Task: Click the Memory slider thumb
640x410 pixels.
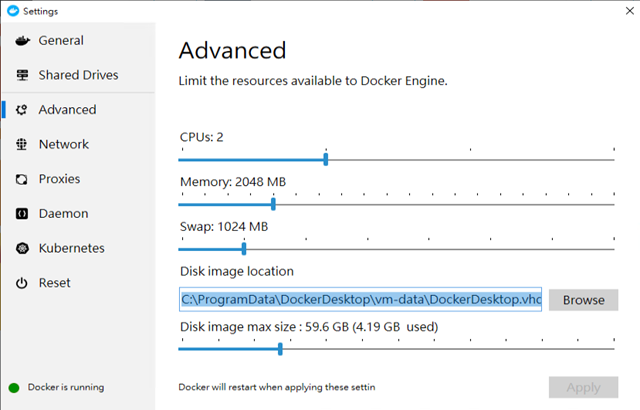Action: click(273, 204)
